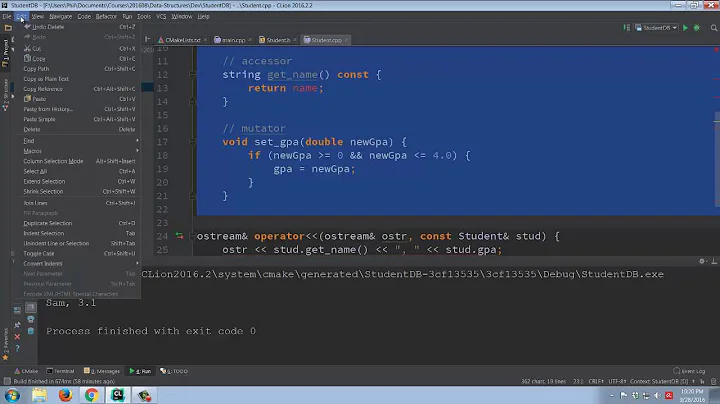Open the Run panel settings gear
This screenshot has height=404, width=720.
pos(702,261)
